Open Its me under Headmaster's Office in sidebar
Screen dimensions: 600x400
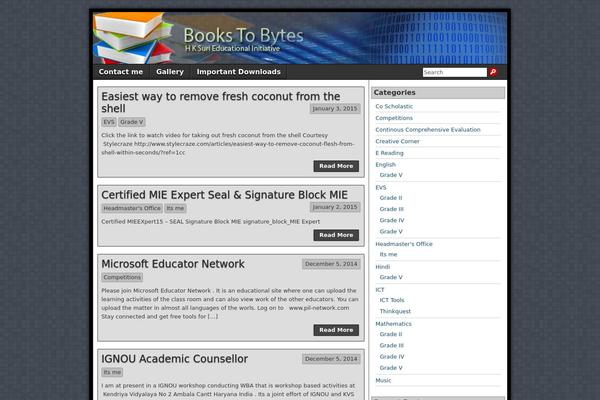click(388, 254)
